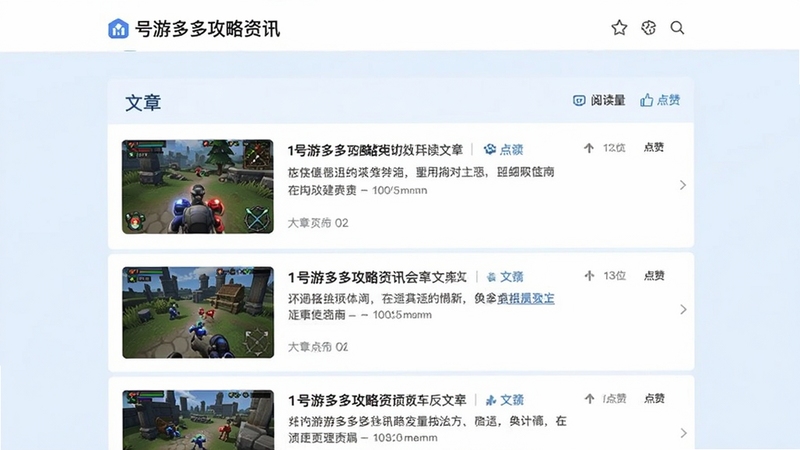Follow the underlined blue link in second article

point(526,298)
